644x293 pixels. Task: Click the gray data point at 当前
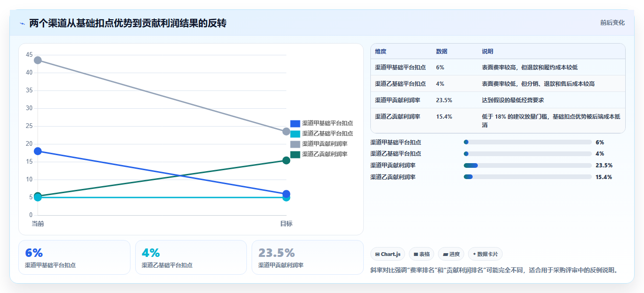click(x=38, y=60)
